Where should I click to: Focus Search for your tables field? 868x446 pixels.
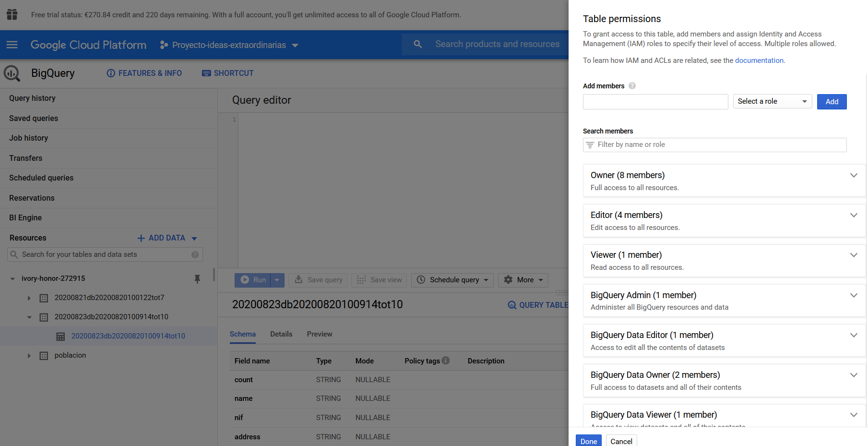pyautogui.click(x=105, y=254)
